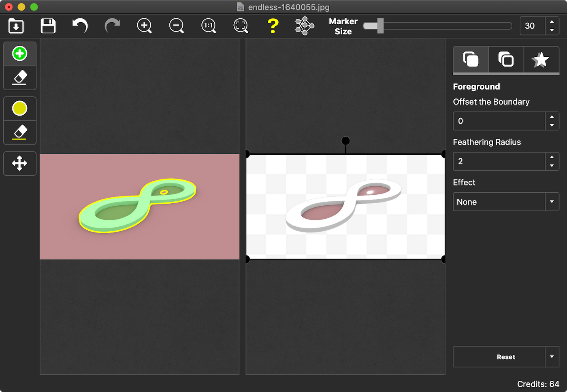Select the yellow object marker tool
Viewport: 567px width, 392px height.
click(19, 109)
